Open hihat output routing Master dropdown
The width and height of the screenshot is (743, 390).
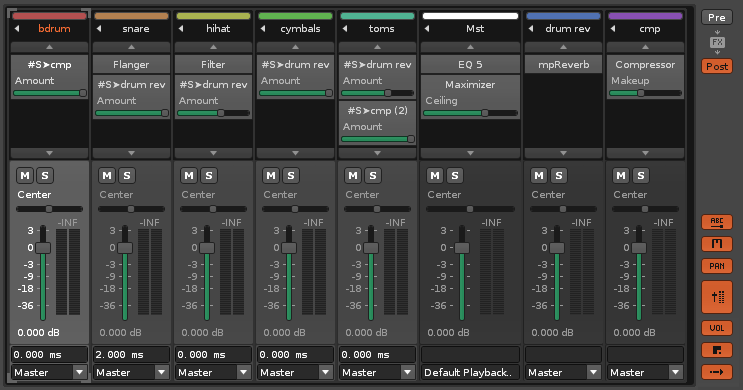[x=213, y=372]
